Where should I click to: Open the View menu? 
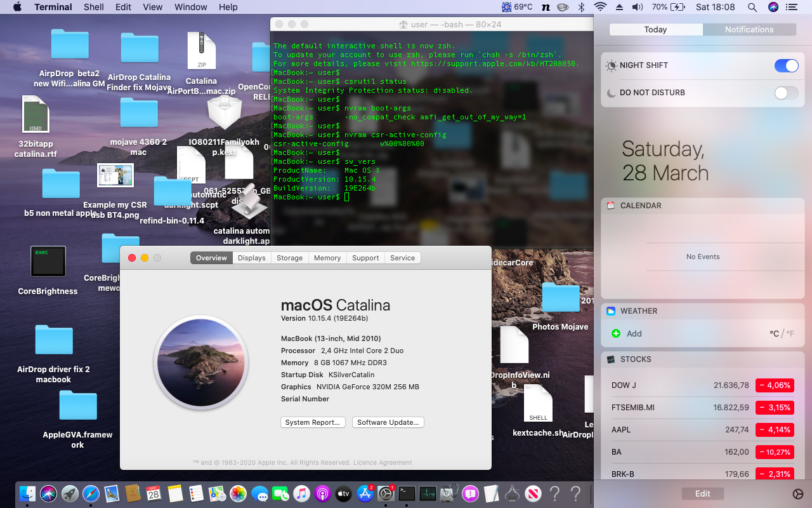(152, 7)
